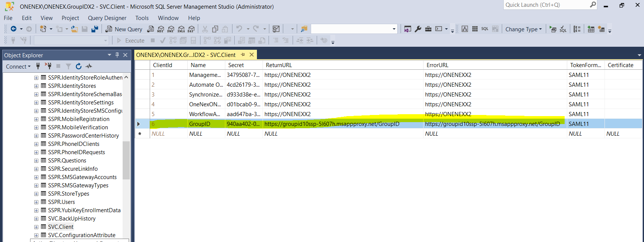Click the Secret column header
Image resolution: width=644 pixels, height=242 pixels.
click(244, 65)
